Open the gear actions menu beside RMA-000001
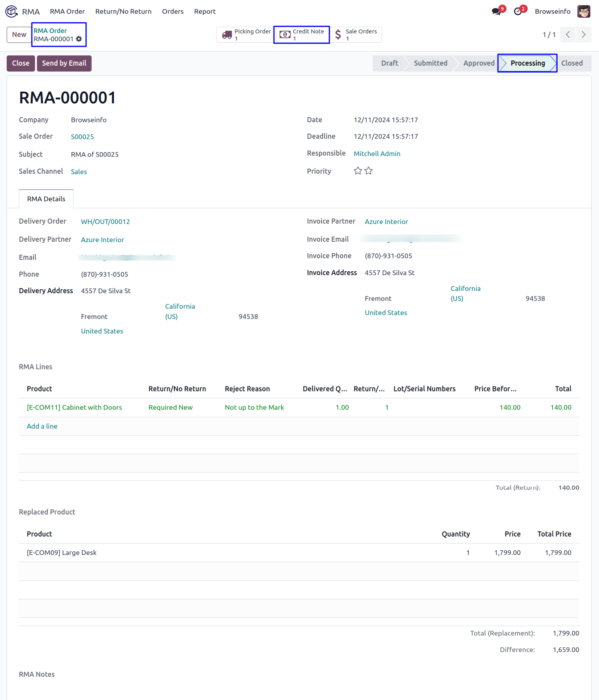The image size is (599, 700). 79,39
